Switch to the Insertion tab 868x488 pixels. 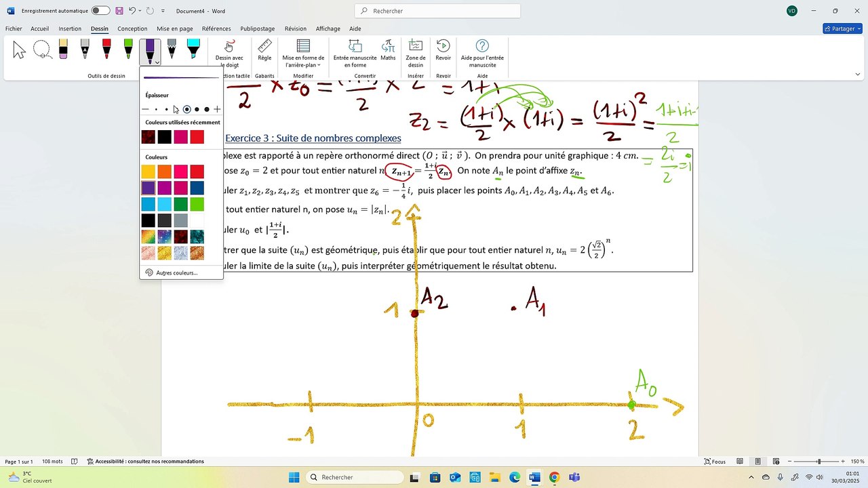pyautogui.click(x=70, y=28)
